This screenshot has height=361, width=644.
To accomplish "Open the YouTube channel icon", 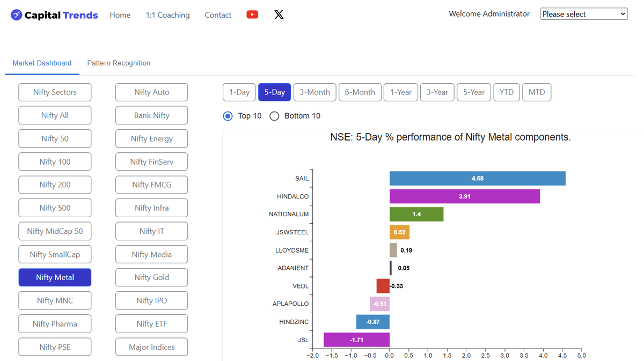I will tap(252, 14).
